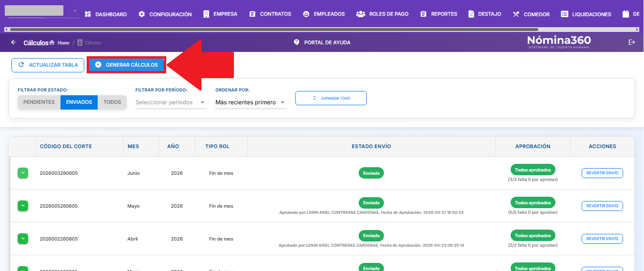Open the Empleados menu
The width and height of the screenshot is (644, 271).
[324, 14]
